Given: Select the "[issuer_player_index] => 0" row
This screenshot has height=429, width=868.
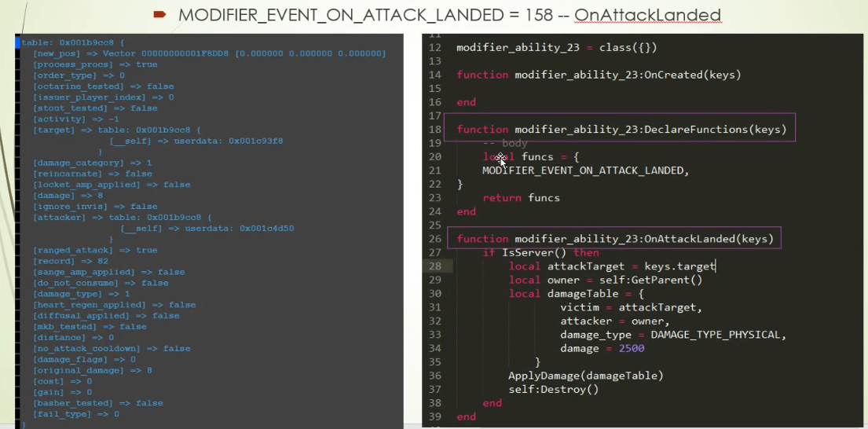Looking at the screenshot, I should [104, 97].
